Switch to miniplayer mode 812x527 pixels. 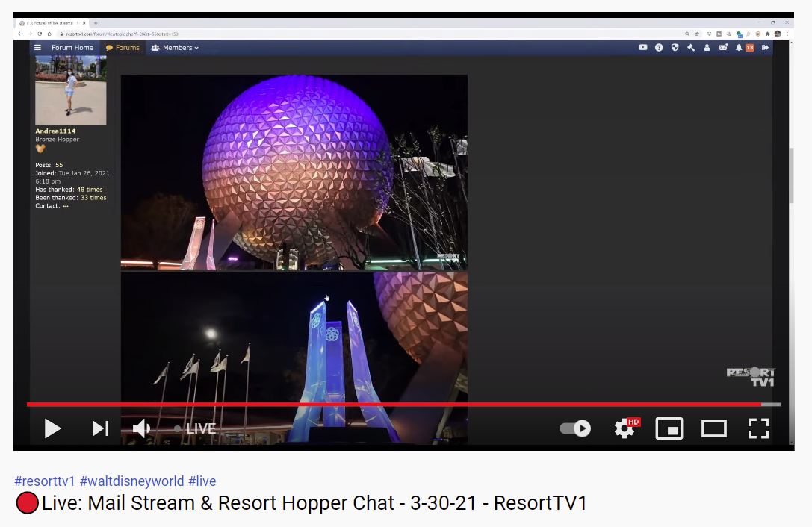(669, 428)
